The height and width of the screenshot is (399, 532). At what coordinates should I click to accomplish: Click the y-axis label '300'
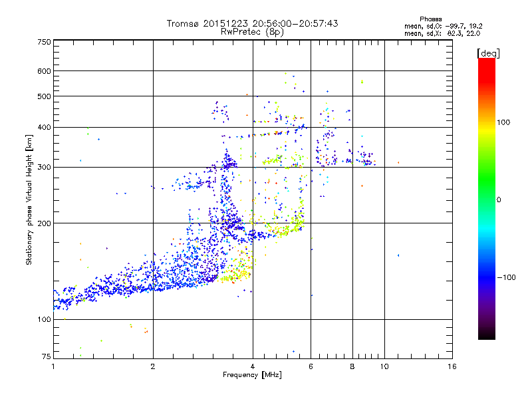point(44,168)
